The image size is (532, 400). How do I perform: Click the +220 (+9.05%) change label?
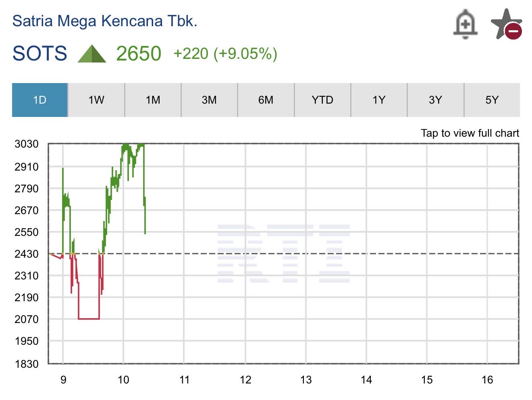click(225, 54)
